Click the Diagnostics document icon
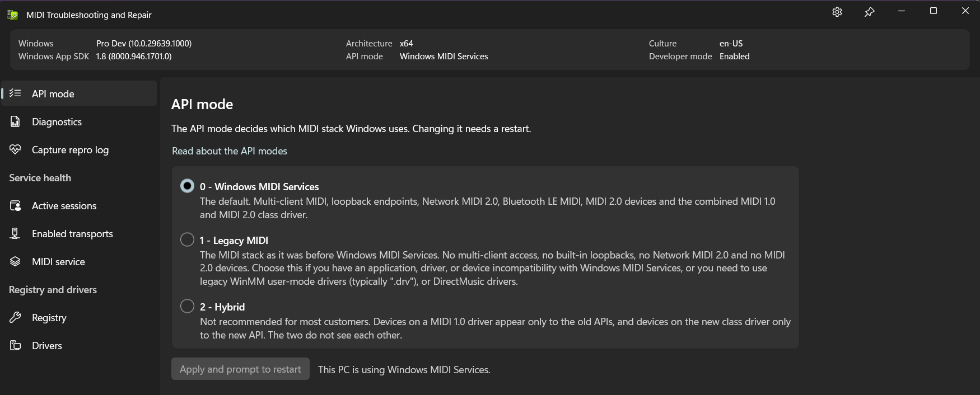This screenshot has height=395, width=980. click(15, 121)
